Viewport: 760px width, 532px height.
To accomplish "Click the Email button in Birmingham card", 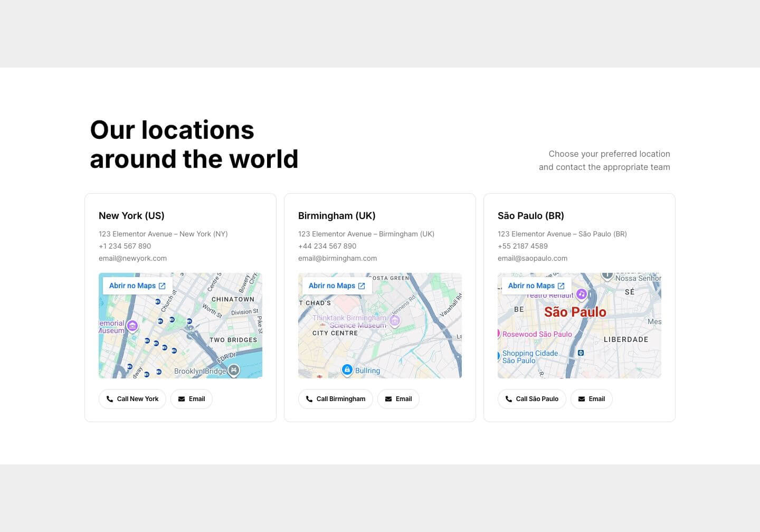I will [398, 399].
